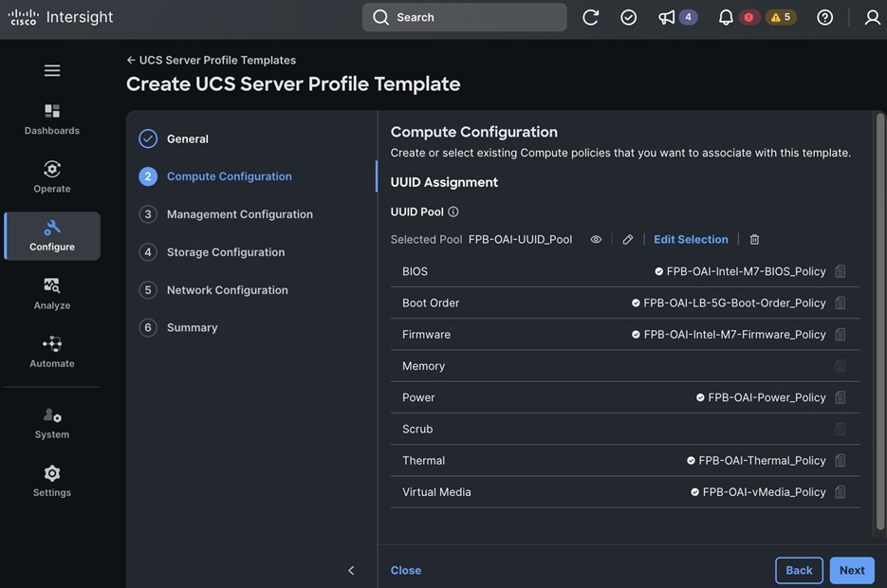The height and width of the screenshot is (588, 887).
Task: Click FPB-OAI-Intel-M7-Firmware_Policy name
Action: point(735,335)
